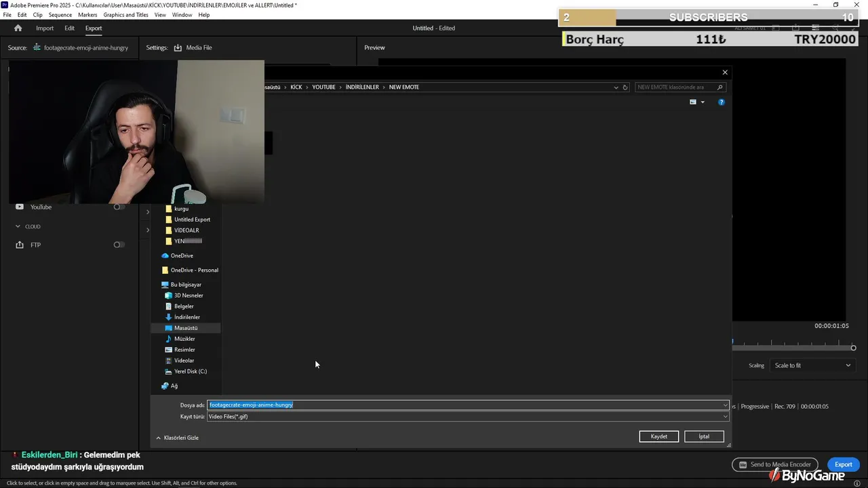Open the Dosya adı dropdown arrow

coord(726,405)
